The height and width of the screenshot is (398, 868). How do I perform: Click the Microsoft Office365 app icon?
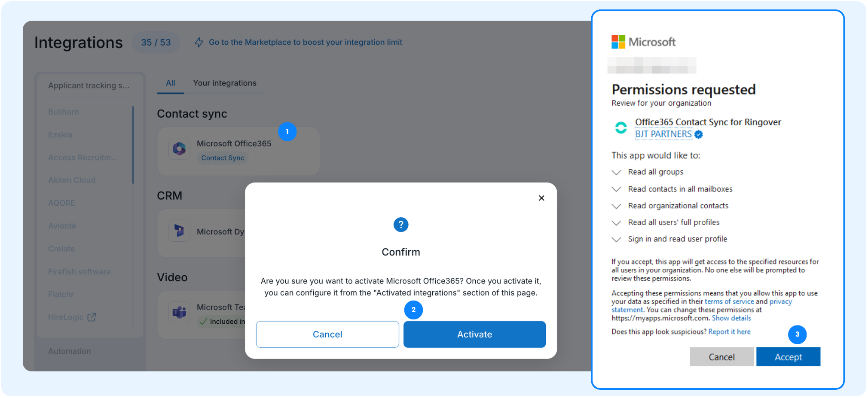click(179, 149)
